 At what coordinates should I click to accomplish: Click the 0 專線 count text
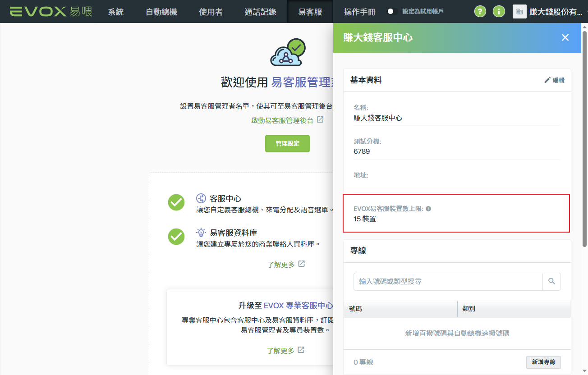click(363, 362)
